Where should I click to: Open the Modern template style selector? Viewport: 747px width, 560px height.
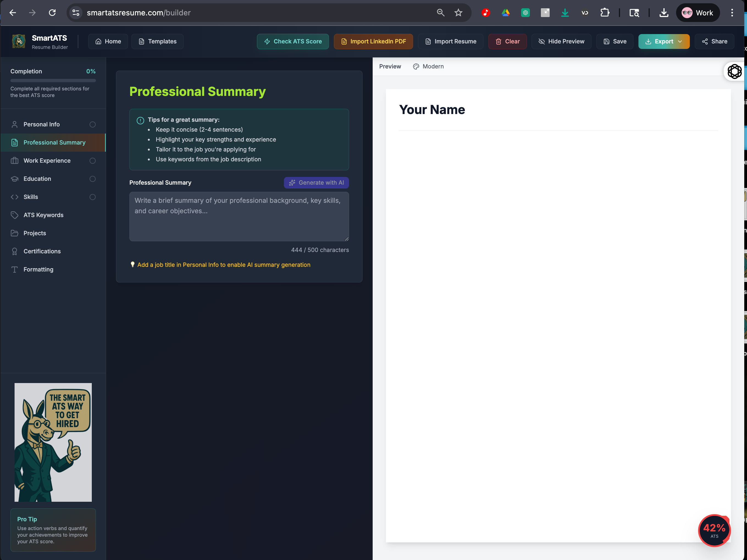428,66
